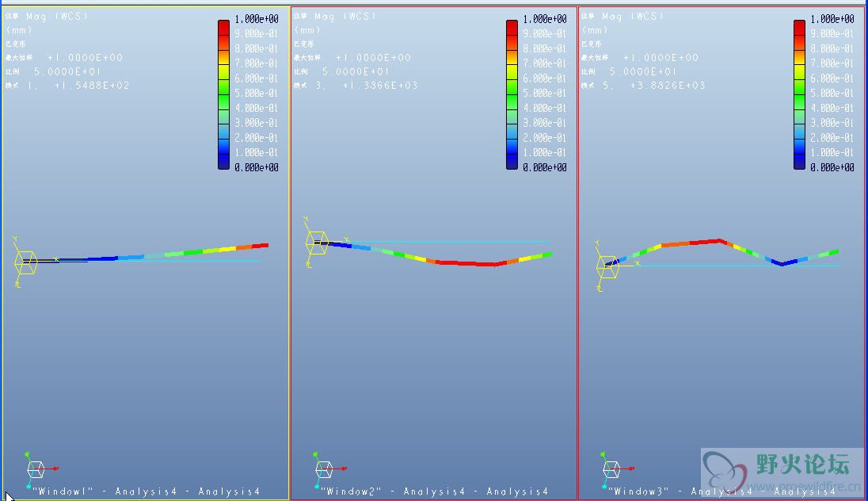Screen dimensions: 868x501
Task: Select the yellow constraint cube at Window3 beam root
Action: 607,266
